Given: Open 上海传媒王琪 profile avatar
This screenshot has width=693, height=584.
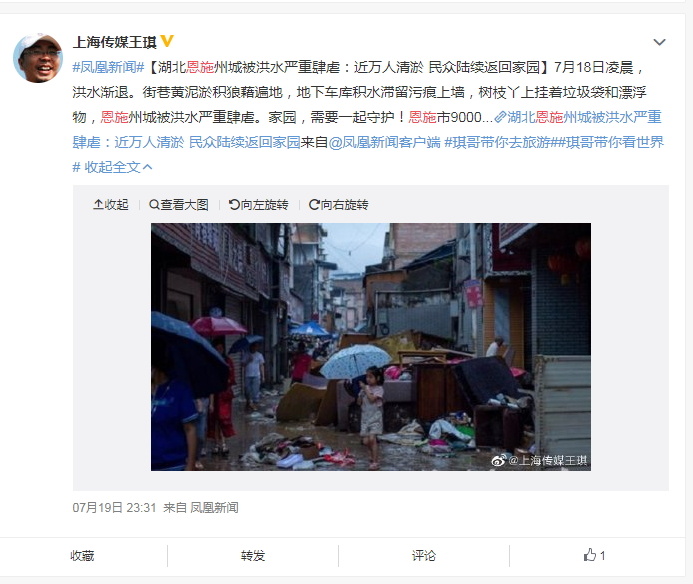Looking at the screenshot, I should point(38,58).
